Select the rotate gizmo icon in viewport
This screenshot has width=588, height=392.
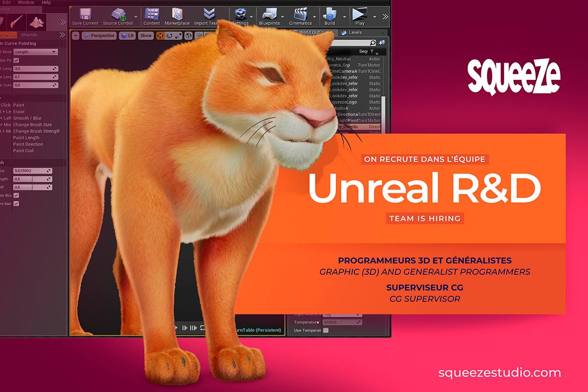(169, 36)
